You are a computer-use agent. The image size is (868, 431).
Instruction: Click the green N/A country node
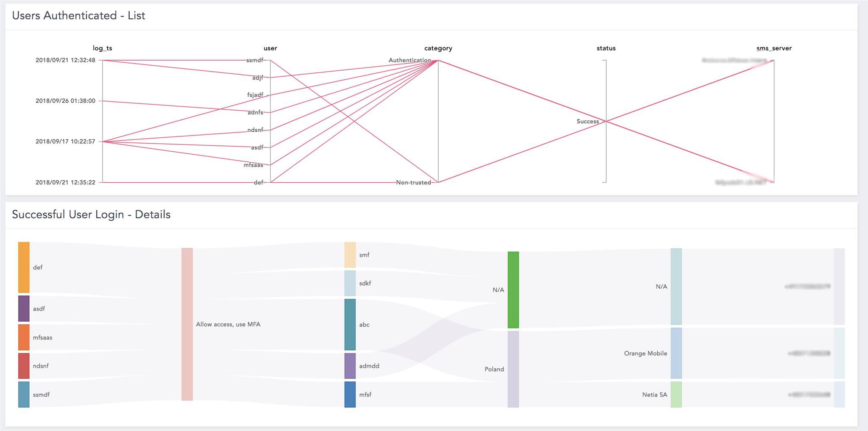(513, 290)
